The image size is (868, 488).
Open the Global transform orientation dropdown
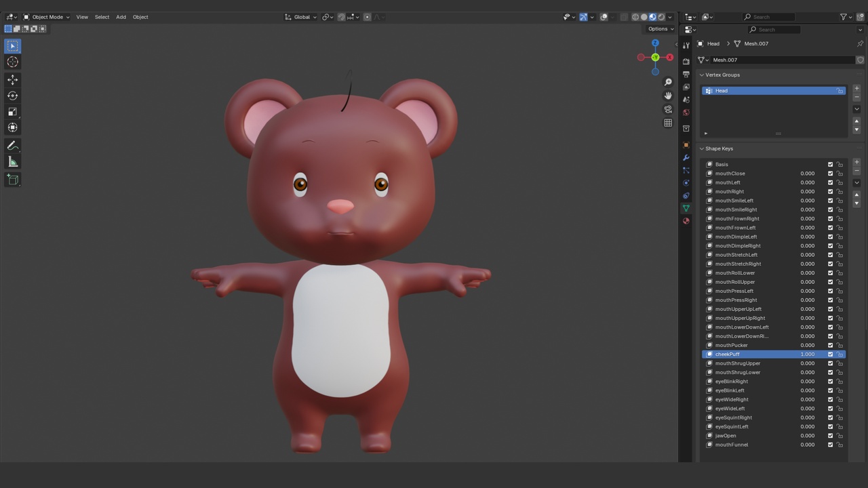click(300, 17)
